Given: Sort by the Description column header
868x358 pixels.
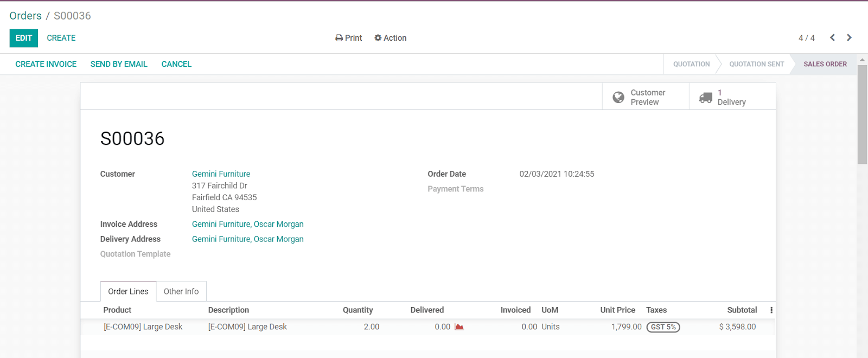Looking at the screenshot, I should (x=228, y=310).
